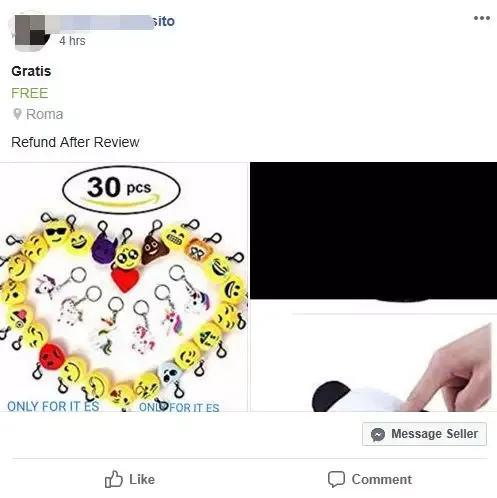Click the 'Refund After Review' description text
The image size is (497, 498).
(x=75, y=142)
